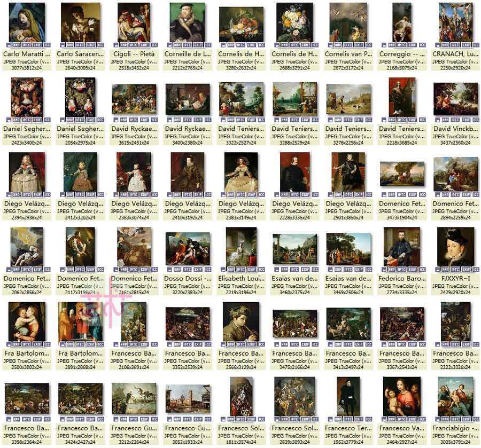Click dimensions text '3212x2264x24'
This screenshot has height=448, width=481.
[x=134, y=442]
